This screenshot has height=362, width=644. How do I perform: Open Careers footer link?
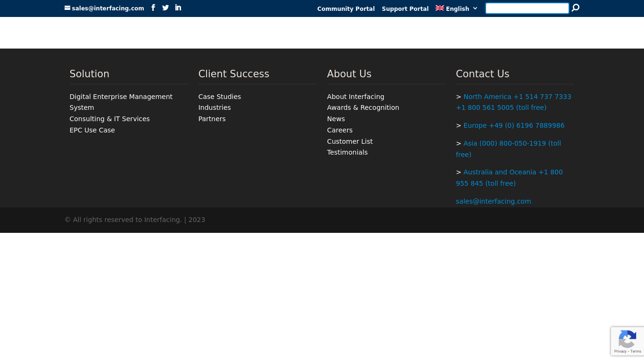coord(340,130)
